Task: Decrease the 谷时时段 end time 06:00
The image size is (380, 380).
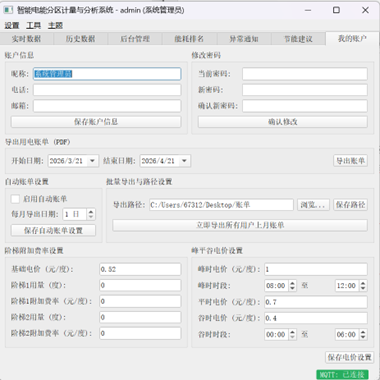Action: (x=363, y=337)
